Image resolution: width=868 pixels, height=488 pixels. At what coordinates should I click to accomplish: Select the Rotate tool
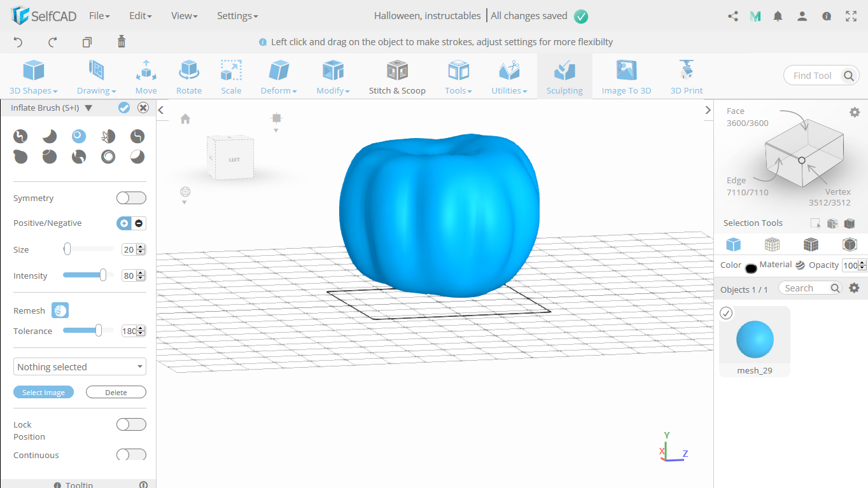pos(189,77)
